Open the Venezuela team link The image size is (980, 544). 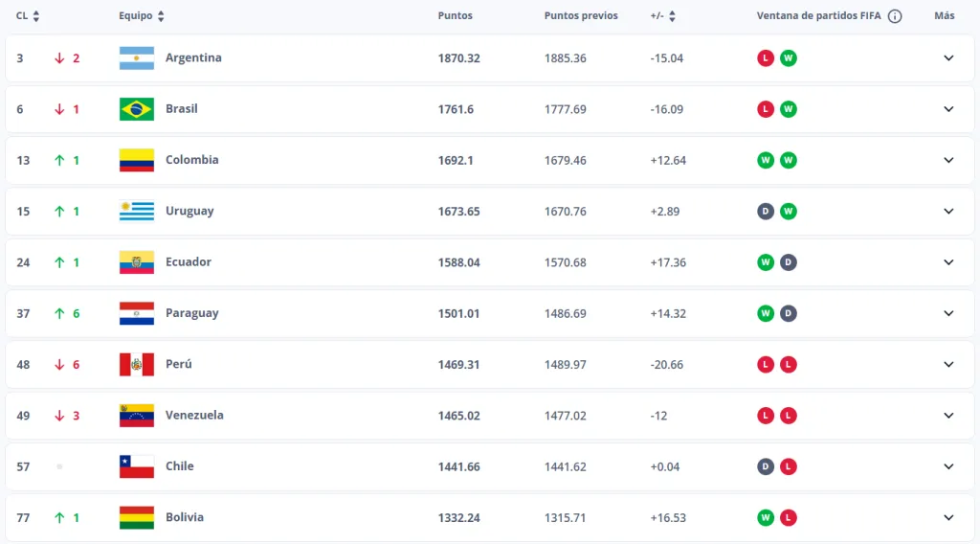[x=194, y=416]
